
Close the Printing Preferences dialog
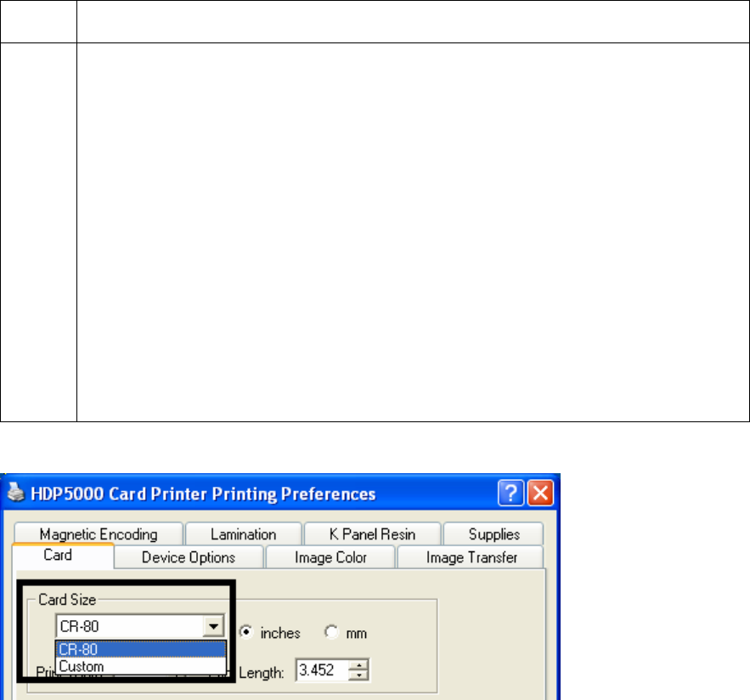[540, 493]
